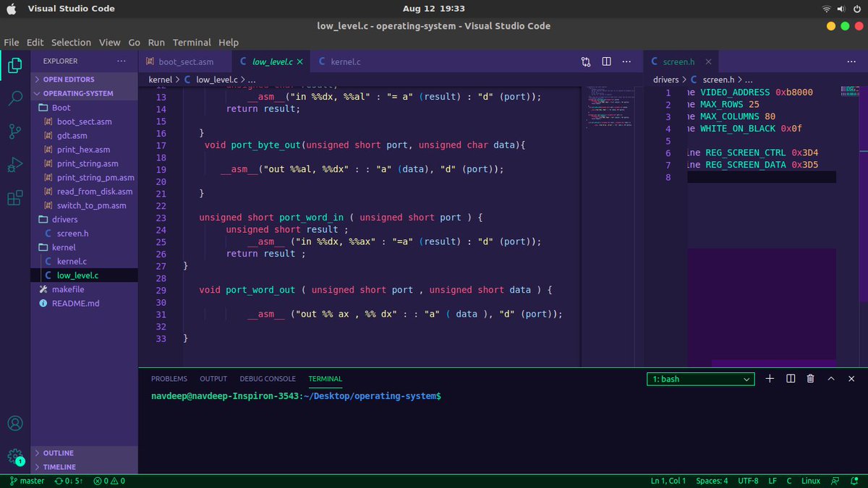Change indentation via Spaces: 4
The width and height of the screenshot is (868, 488).
(712, 481)
